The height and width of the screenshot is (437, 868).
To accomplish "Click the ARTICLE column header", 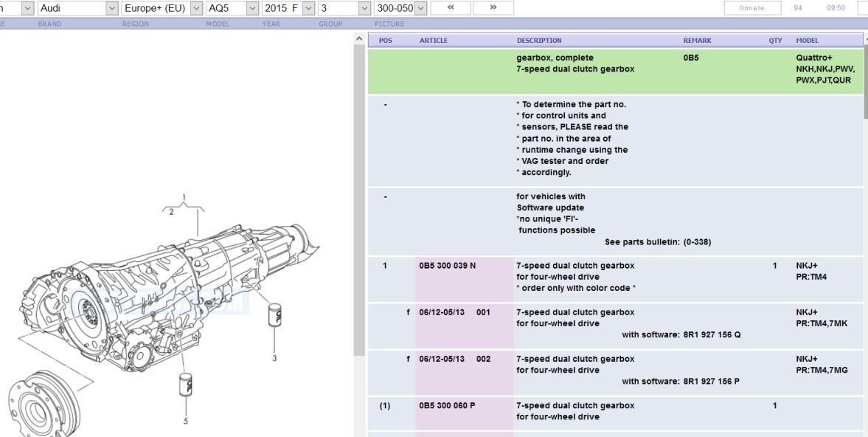I will 434,41.
